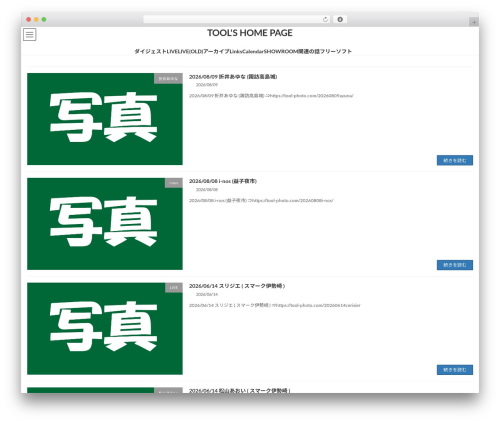Click TOOL'S HOME PAGE site title
Image resolution: width=500 pixels, height=423 pixels.
(x=250, y=33)
